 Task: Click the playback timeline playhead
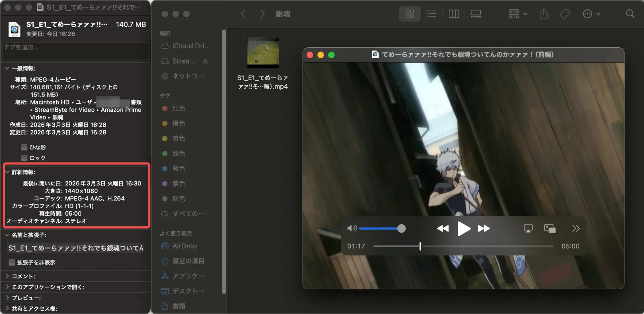[x=420, y=246]
